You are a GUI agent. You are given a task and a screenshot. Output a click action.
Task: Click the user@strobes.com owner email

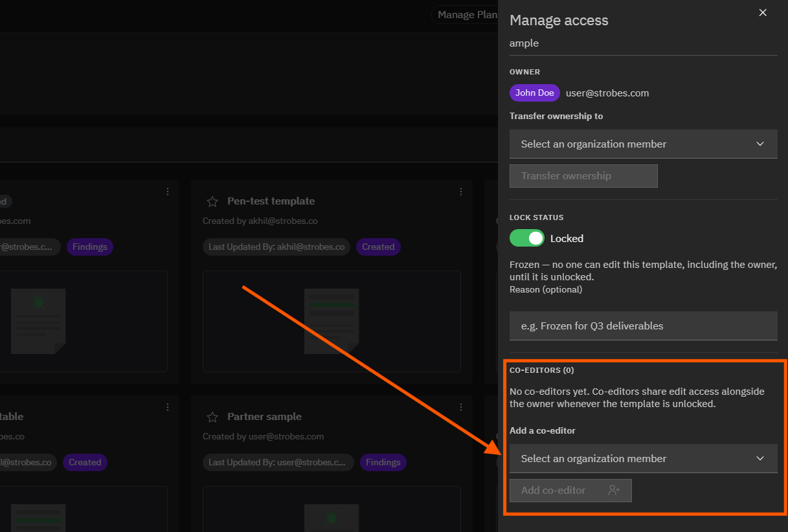(607, 93)
